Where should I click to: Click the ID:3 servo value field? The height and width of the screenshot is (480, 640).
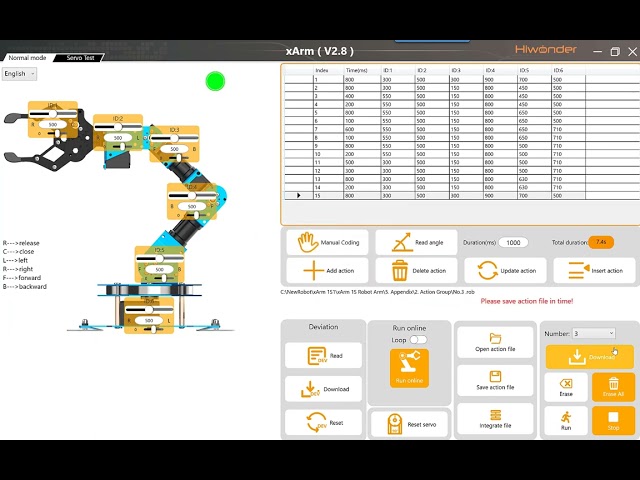(x=174, y=149)
